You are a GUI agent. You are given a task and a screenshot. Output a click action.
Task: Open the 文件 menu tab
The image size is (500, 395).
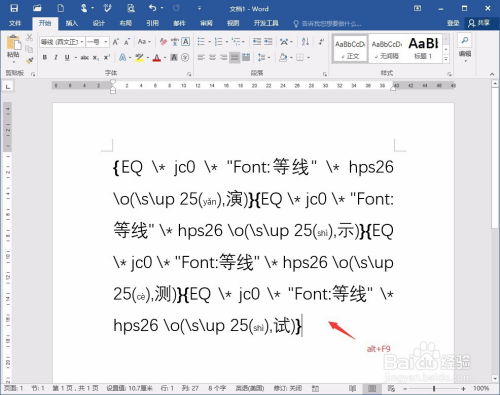15,23
